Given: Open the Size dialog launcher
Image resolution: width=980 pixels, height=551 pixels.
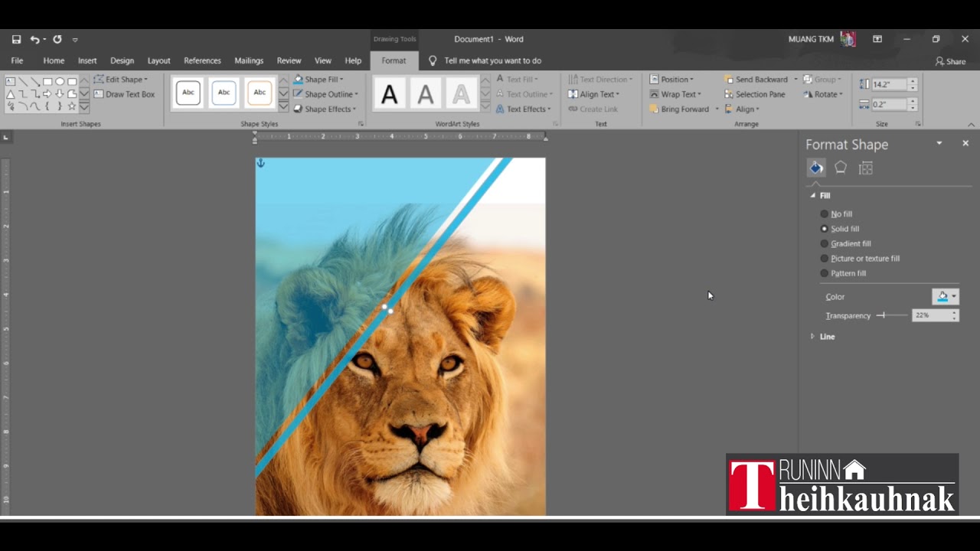Looking at the screenshot, I should coord(918,124).
